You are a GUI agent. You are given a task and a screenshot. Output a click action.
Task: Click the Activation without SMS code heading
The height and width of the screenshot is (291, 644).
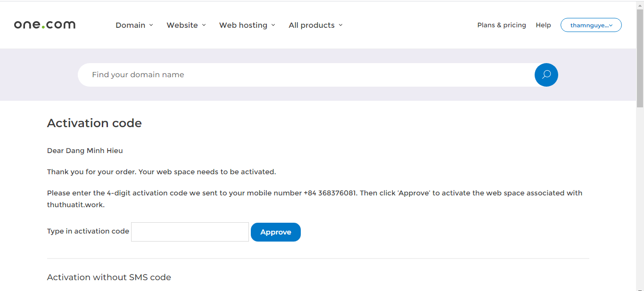[109, 277]
